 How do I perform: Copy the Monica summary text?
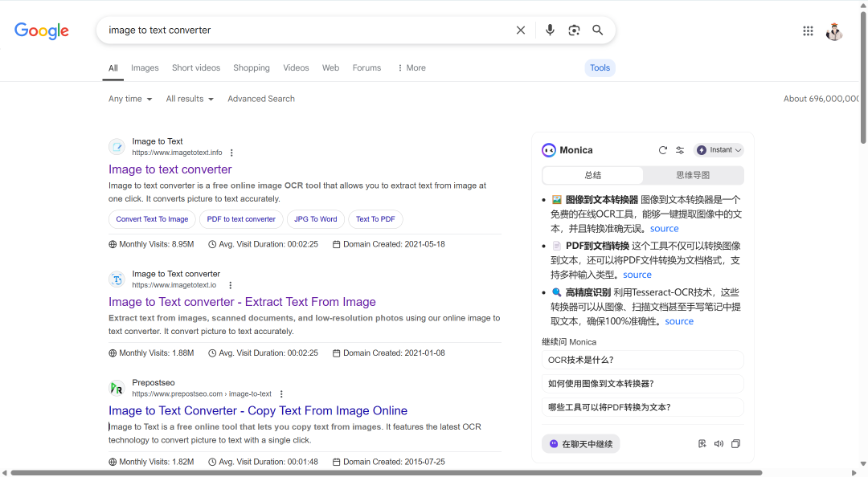735,444
